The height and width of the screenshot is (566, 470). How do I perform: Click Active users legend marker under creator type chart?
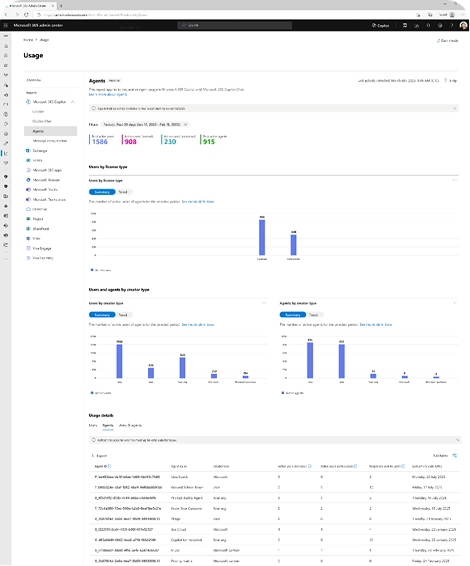tap(92, 392)
